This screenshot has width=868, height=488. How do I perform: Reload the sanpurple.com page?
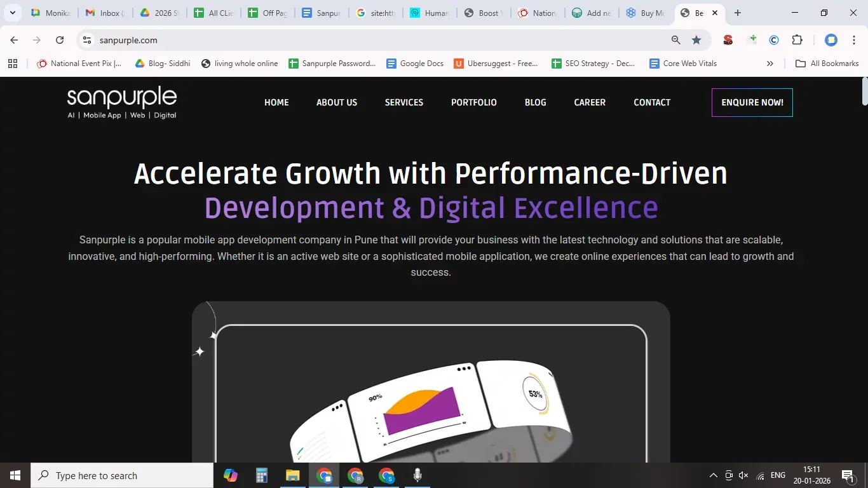click(60, 40)
